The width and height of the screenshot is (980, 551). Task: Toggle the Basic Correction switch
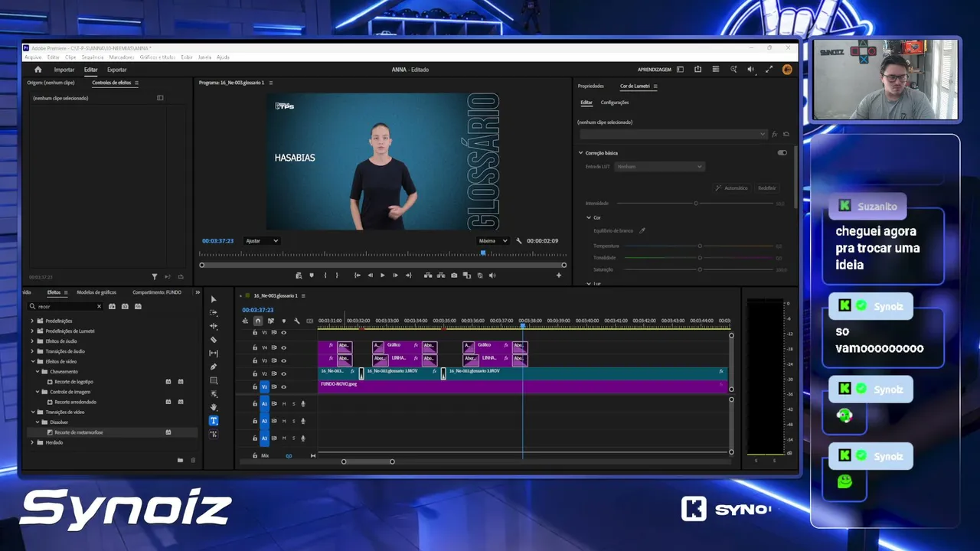[782, 153]
